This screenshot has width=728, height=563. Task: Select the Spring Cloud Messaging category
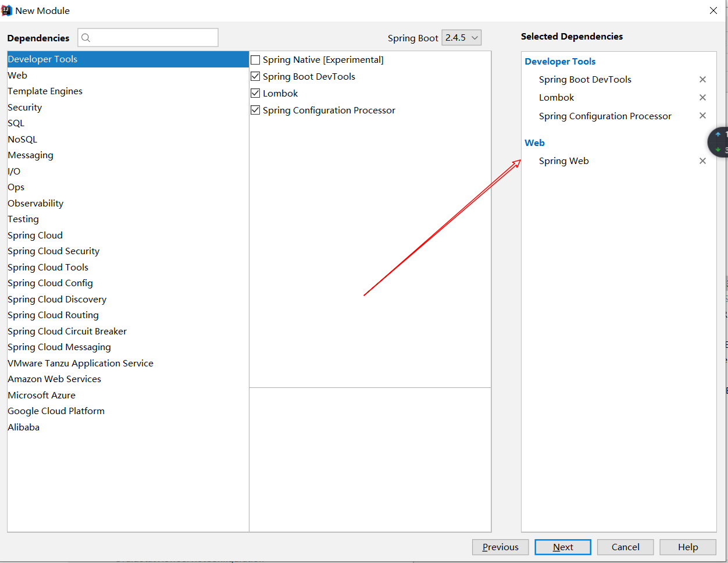[x=128, y=347]
